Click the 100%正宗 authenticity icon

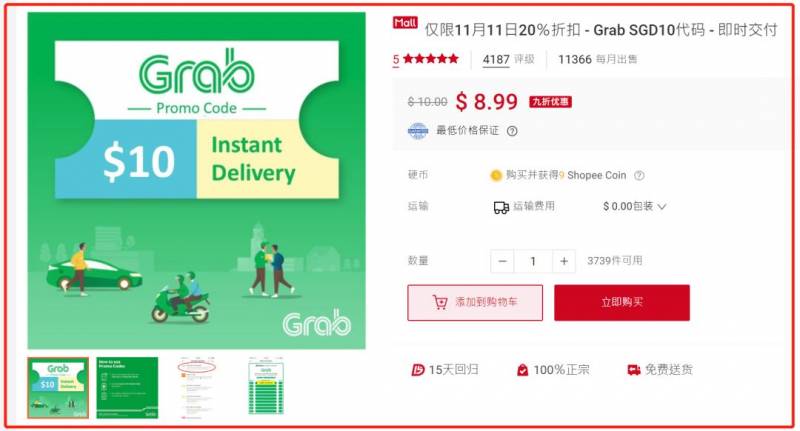[522, 370]
